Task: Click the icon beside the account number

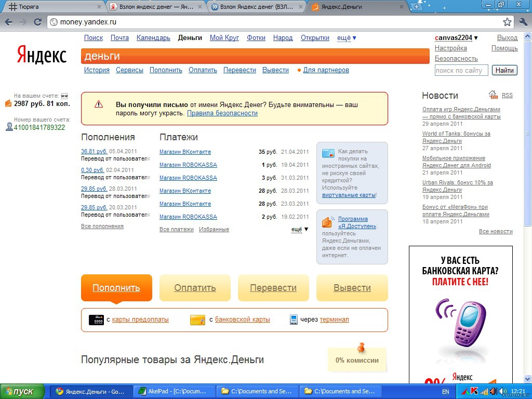Action: 9,127
